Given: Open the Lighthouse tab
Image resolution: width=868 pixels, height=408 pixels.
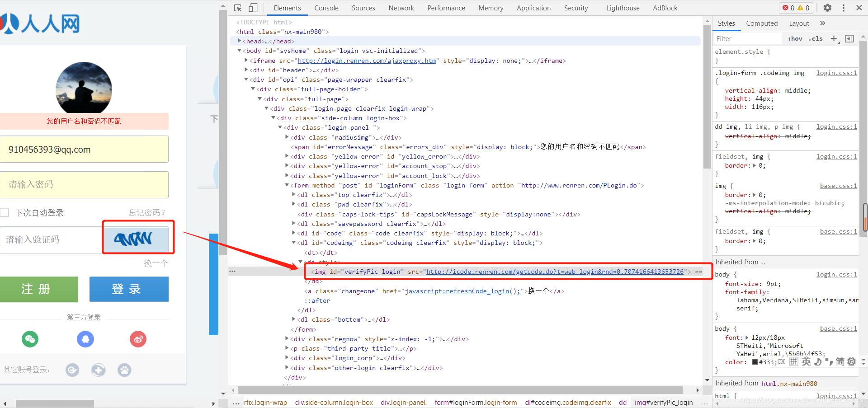Looking at the screenshot, I should [623, 8].
